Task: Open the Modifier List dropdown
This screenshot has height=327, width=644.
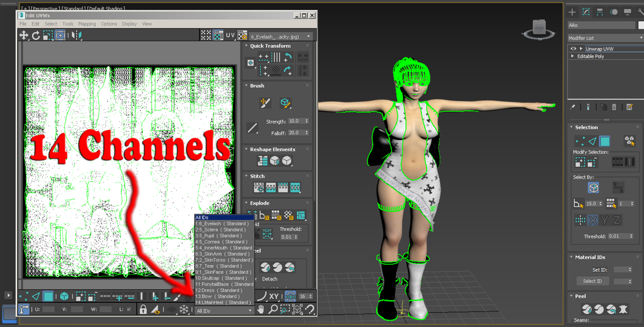Action: tap(605, 38)
